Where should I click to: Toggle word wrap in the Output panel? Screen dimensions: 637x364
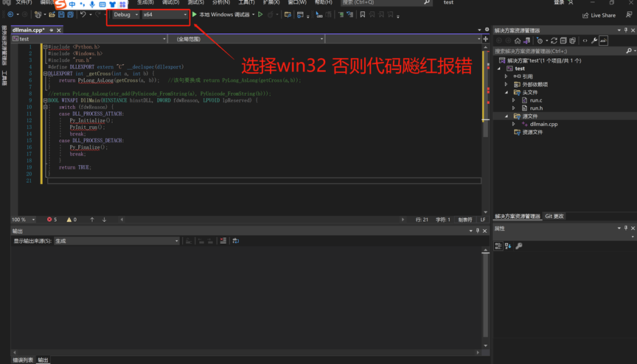[x=236, y=241]
